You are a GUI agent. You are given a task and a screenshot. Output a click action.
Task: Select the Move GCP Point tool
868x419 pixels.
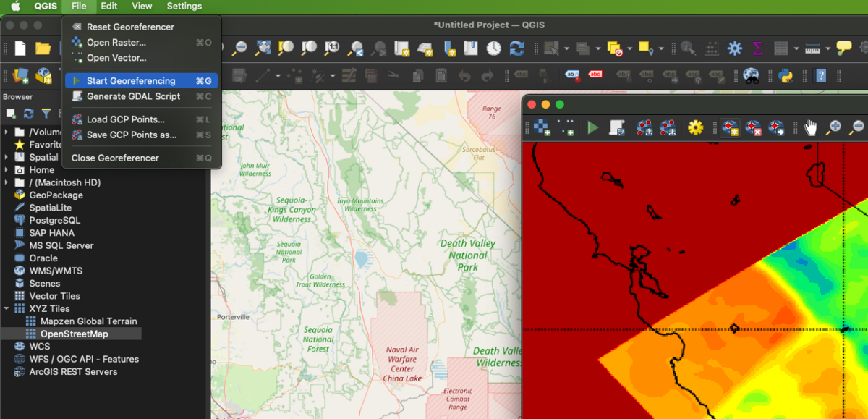[x=776, y=127]
